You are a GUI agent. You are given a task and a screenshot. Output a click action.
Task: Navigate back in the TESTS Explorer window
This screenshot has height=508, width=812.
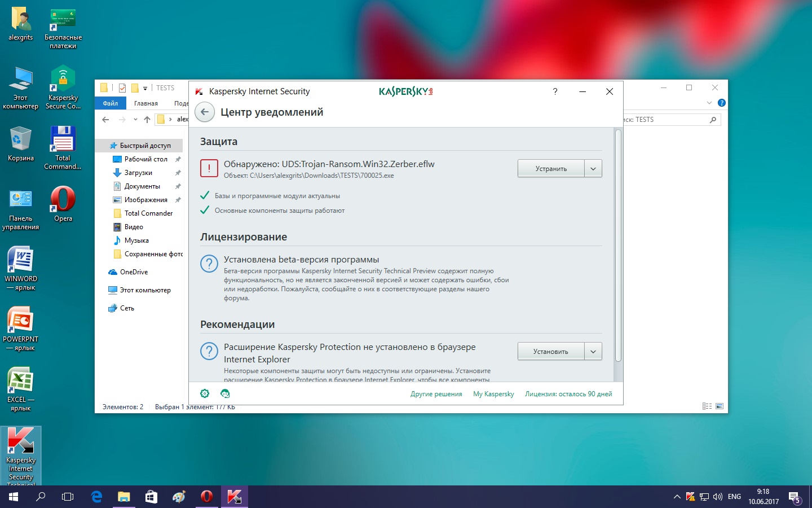coord(105,119)
